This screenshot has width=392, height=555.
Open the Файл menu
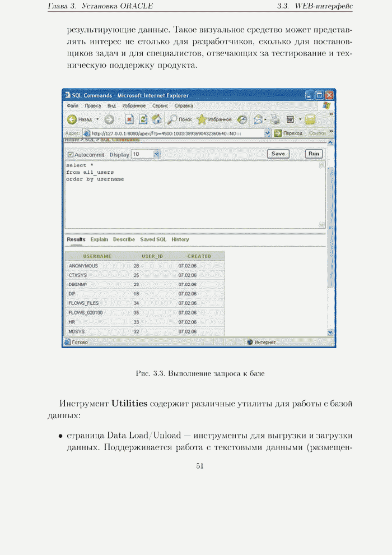[x=72, y=105]
